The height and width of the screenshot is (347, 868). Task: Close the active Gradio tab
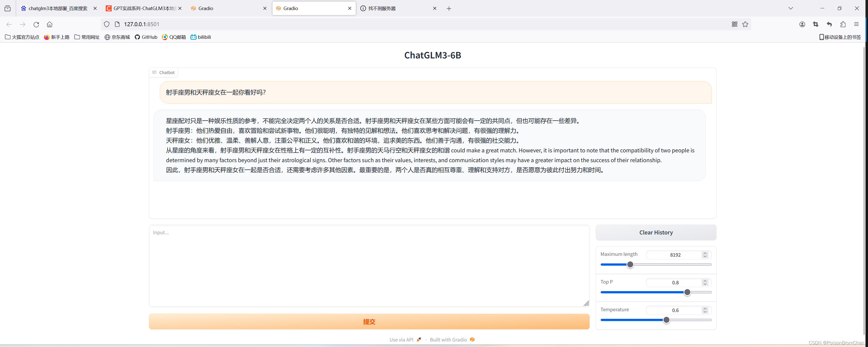point(350,8)
